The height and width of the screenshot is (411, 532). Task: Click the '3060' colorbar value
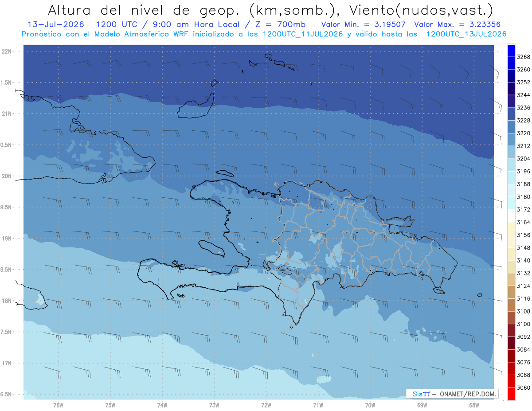tap(524, 388)
